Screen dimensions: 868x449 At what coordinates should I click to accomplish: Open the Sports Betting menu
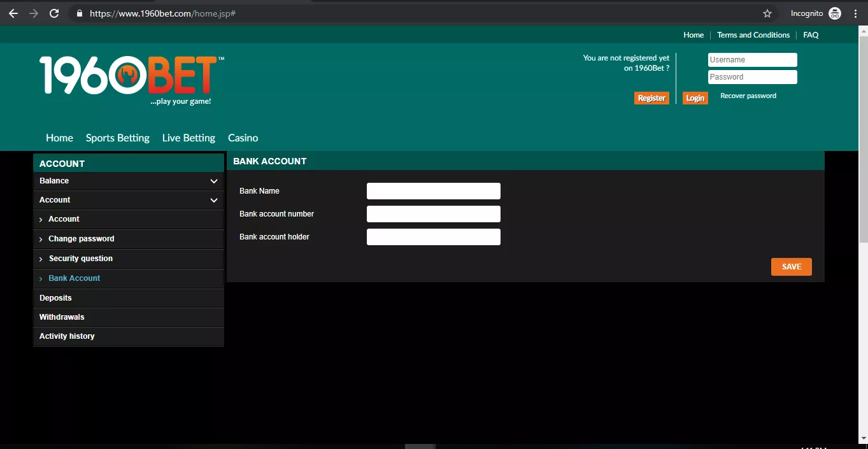click(x=117, y=138)
